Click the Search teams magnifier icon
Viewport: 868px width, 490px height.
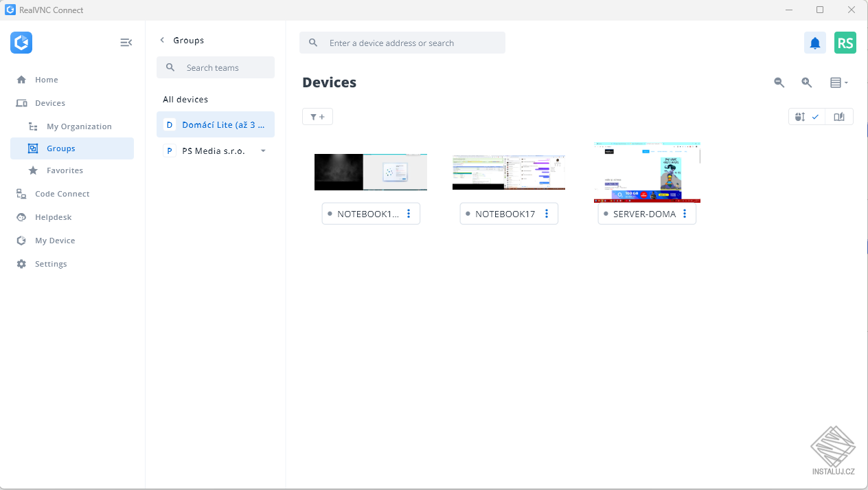(x=170, y=67)
